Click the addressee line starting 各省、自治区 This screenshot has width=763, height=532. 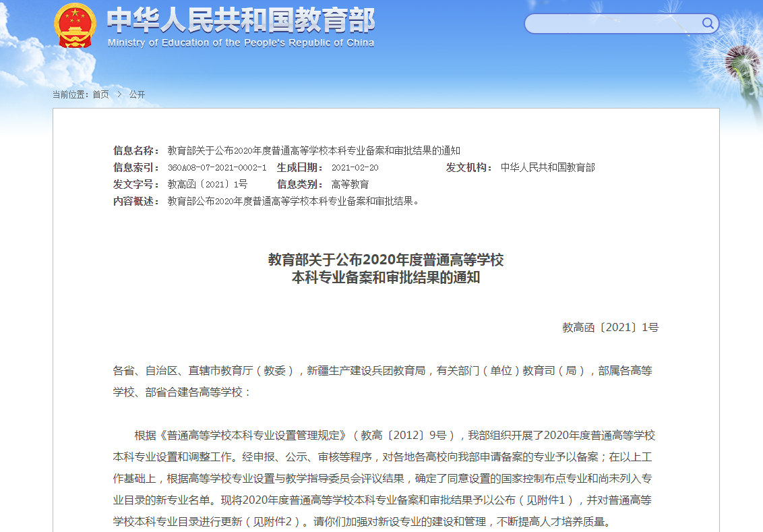point(382,381)
